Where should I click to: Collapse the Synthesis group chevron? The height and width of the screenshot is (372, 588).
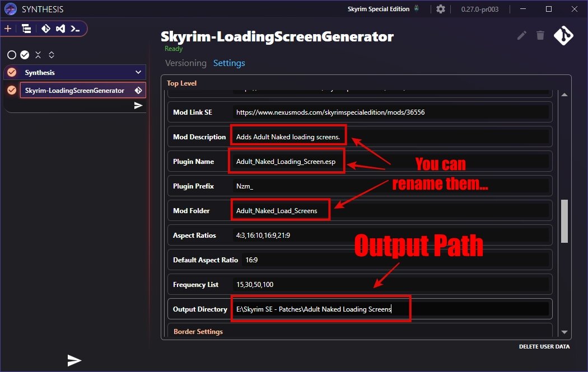[138, 72]
